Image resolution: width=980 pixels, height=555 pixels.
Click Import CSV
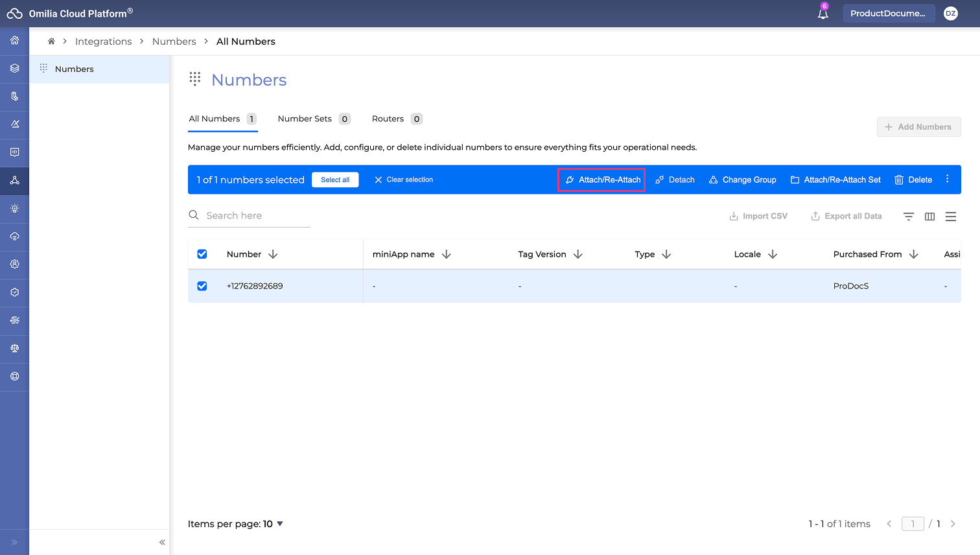coord(758,216)
